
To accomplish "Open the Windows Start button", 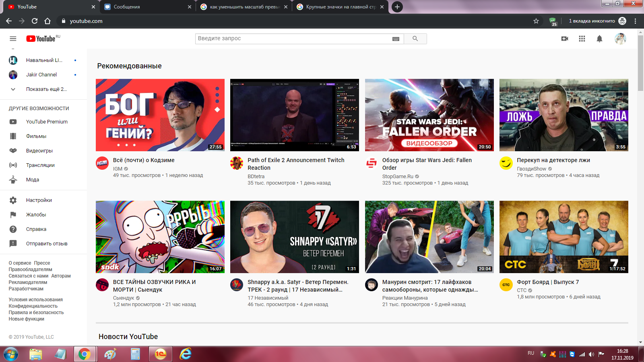I will pyautogui.click(x=11, y=354).
